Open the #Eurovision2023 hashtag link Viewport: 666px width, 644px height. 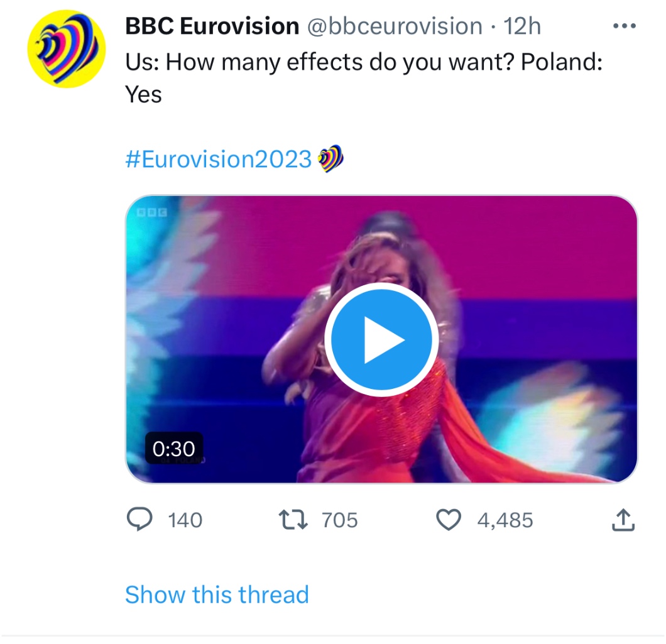tap(219, 159)
